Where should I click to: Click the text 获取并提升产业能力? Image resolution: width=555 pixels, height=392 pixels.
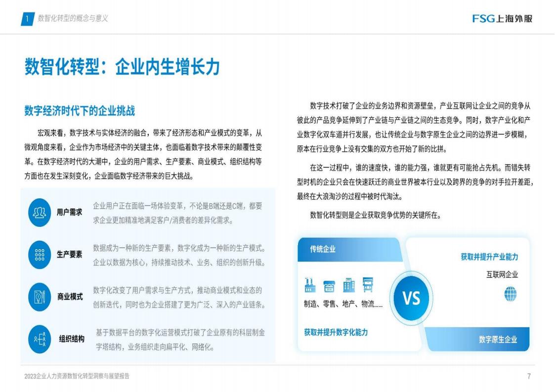coord(489,257)
